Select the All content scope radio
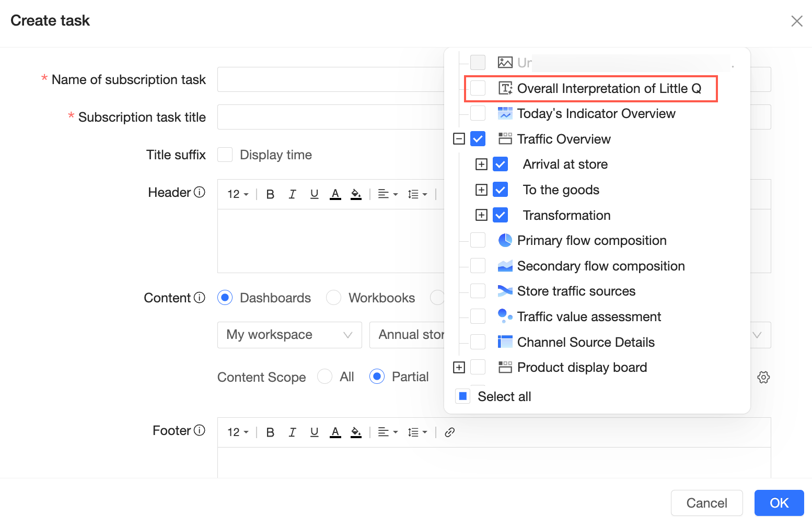Screen dimensions: 812x517 [x=324, y=377]
